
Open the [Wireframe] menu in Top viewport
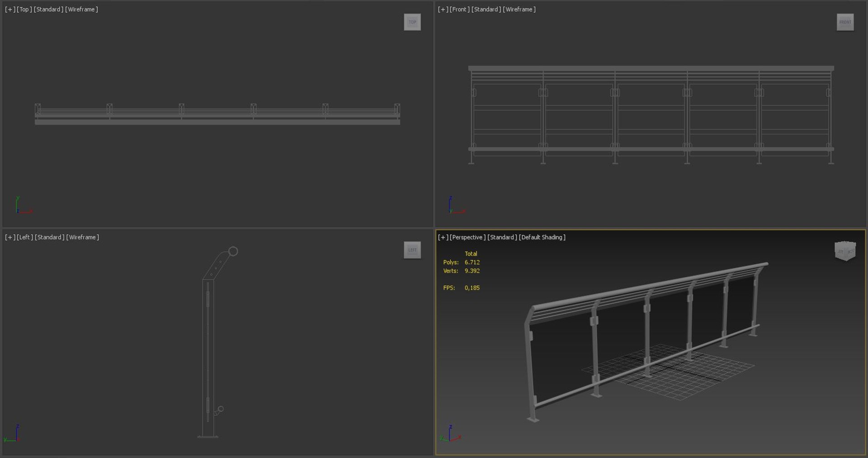(x=81, y=9)
